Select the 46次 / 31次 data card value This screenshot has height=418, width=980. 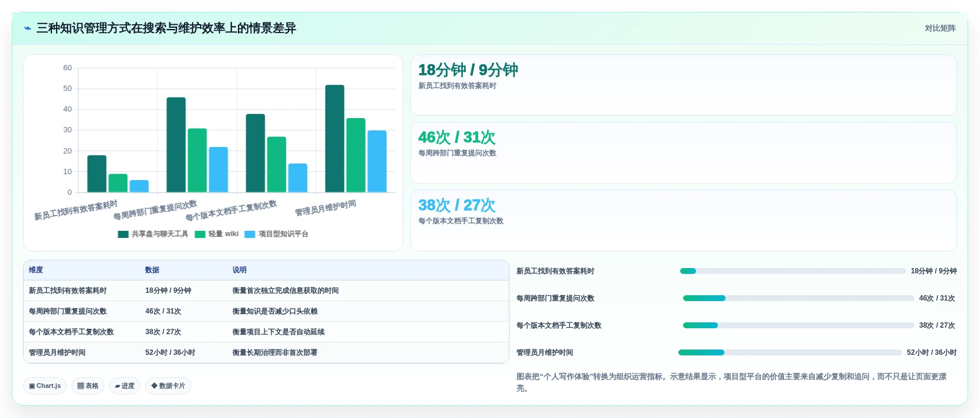pos(457,137)
